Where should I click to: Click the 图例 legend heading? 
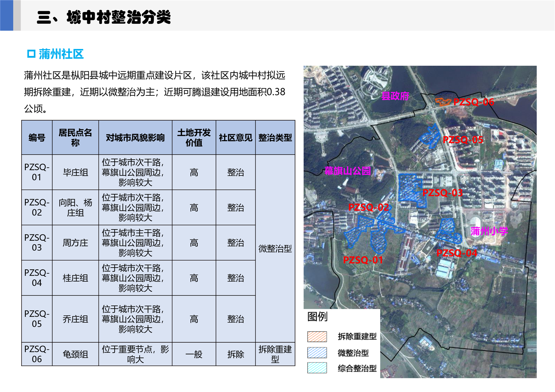(317, 317)
